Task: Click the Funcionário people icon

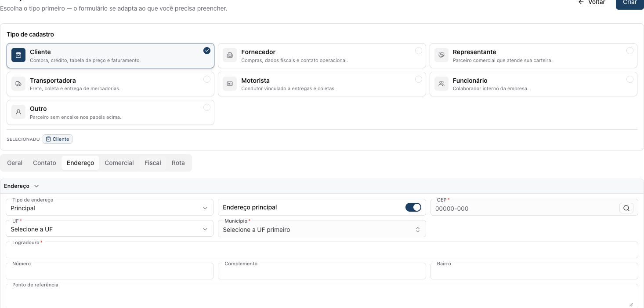Action: (441, 84)
